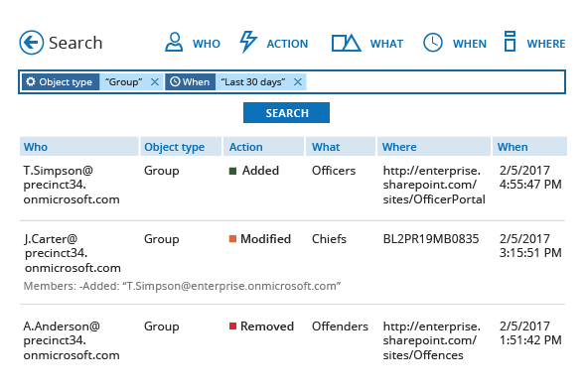
Task: Select the "Last 30 days" filter value
Action: (253, 82)
